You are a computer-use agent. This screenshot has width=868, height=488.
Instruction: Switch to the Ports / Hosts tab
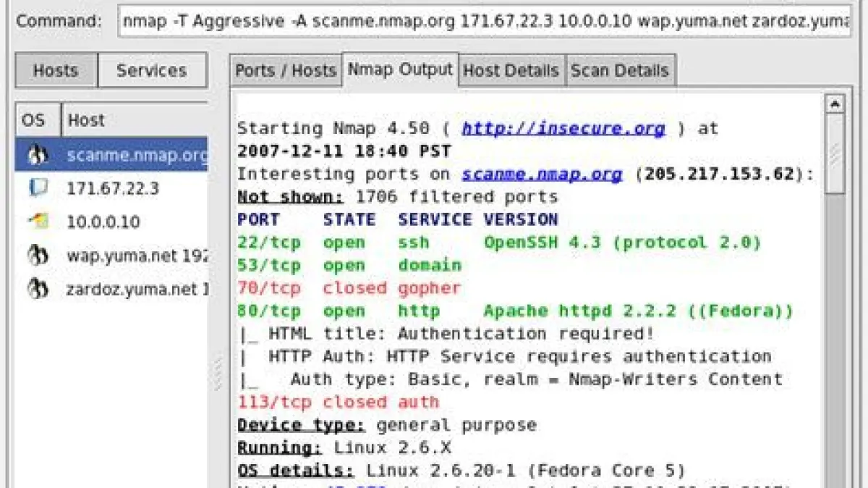(286, 71)
